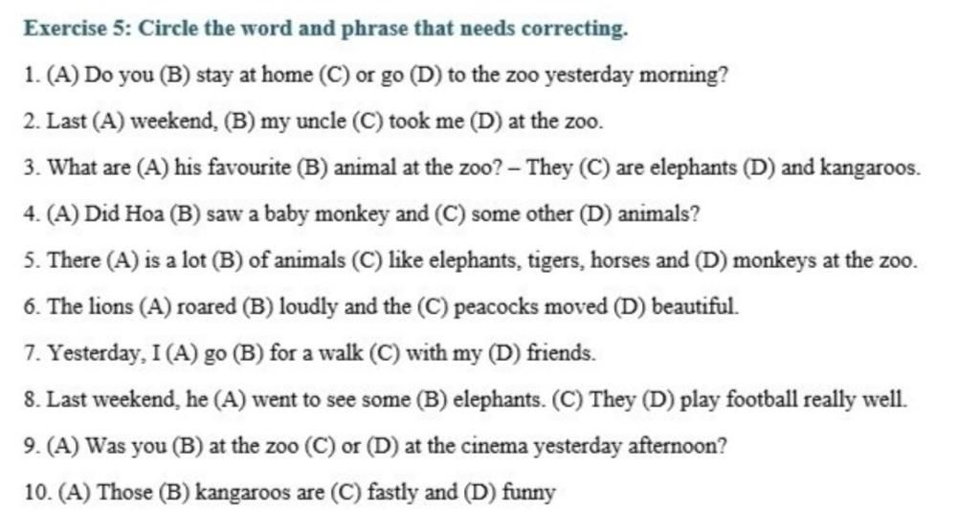The image size is (980, 512).
Task: Click the Exercise 5 heading text
Action: pyautogui.click(x=325, y=29)
